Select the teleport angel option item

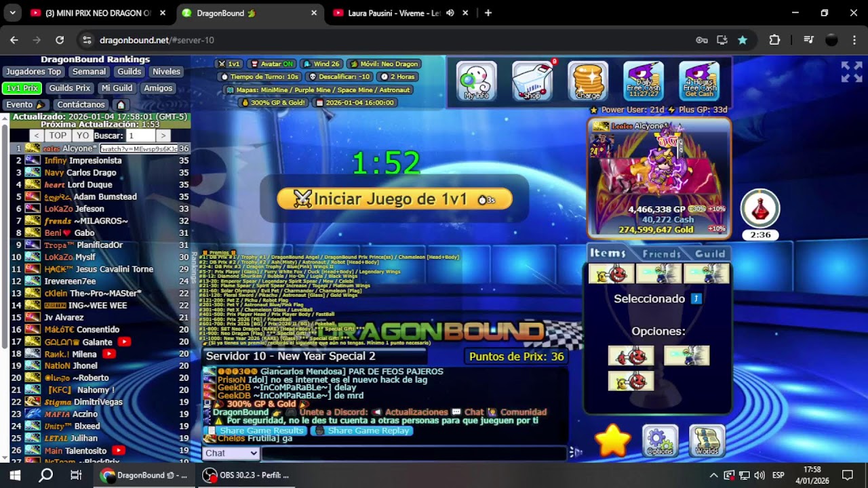click(x=686, y=355)
